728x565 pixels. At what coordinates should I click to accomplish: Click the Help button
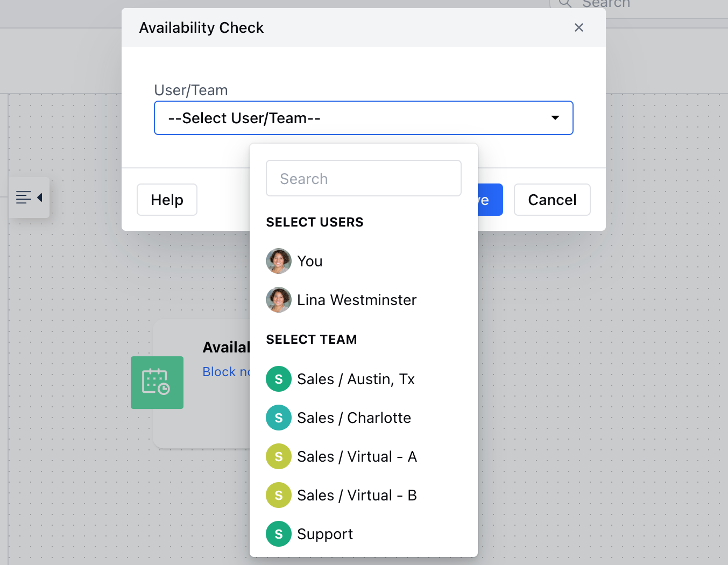point(167,200)
